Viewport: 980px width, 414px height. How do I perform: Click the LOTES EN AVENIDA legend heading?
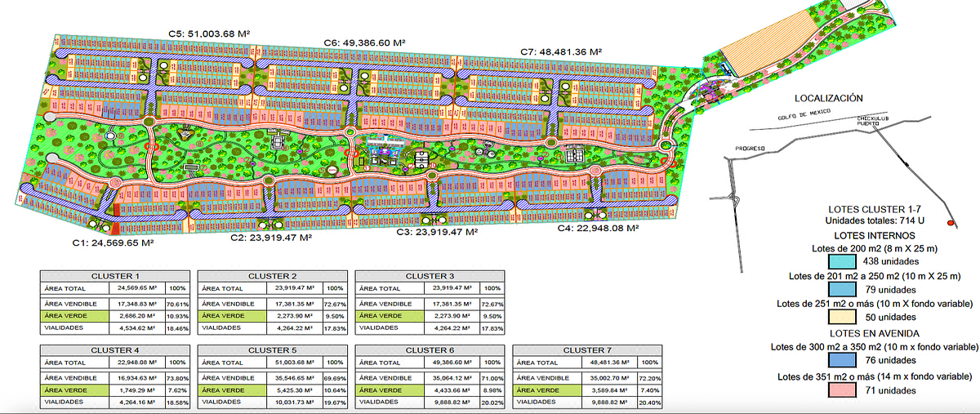pyautogui.click(x=874, y=334)
